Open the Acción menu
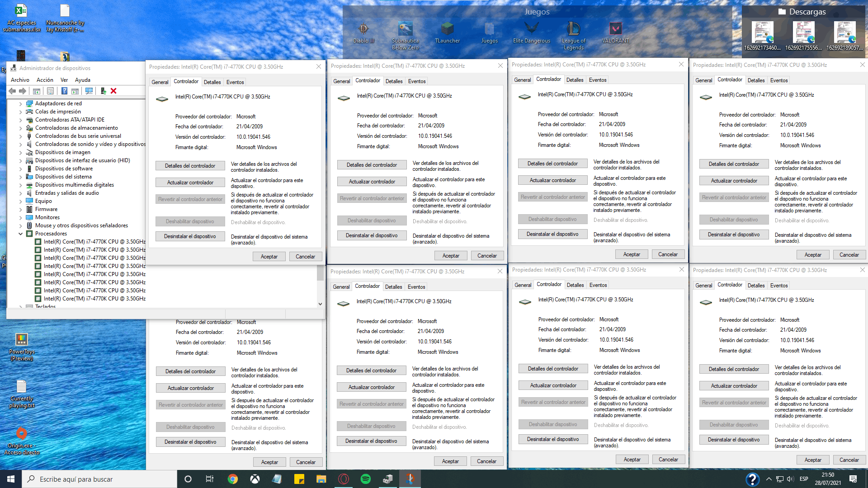The width and height of the screenshot is (868, 488). [x=45, y=80]
